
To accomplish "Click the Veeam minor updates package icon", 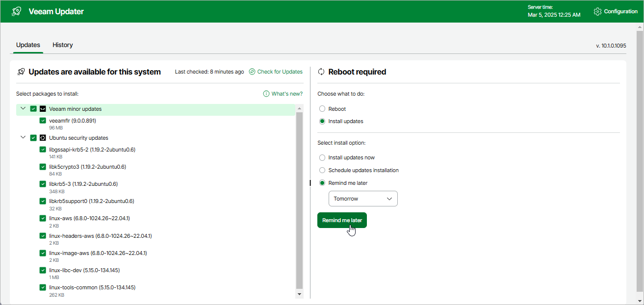I will click(x=43, y=109).
